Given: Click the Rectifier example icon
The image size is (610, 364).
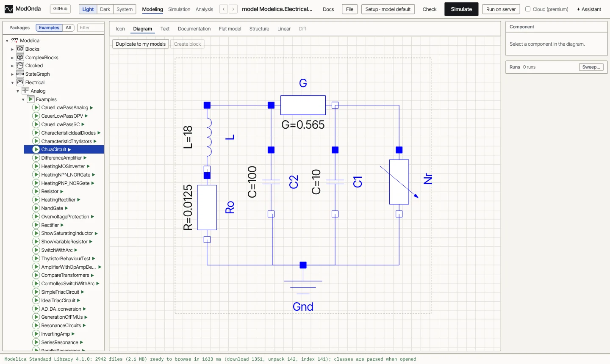Looking at the screenshot, I should [36, 225].
